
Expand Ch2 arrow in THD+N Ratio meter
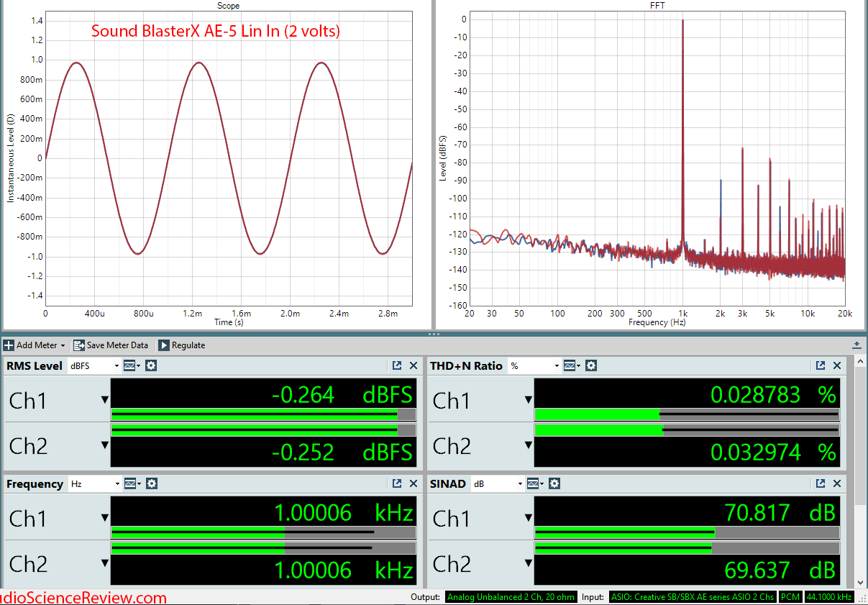tap(529, 446)
